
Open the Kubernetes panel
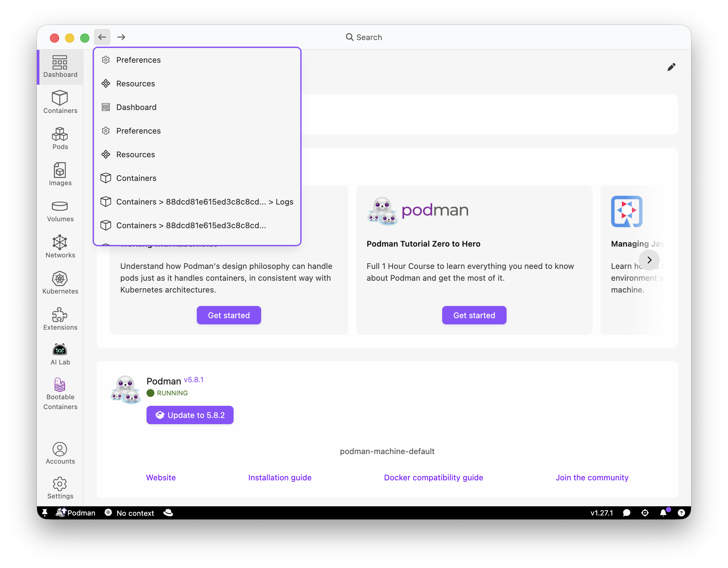(x=60, y=283)
